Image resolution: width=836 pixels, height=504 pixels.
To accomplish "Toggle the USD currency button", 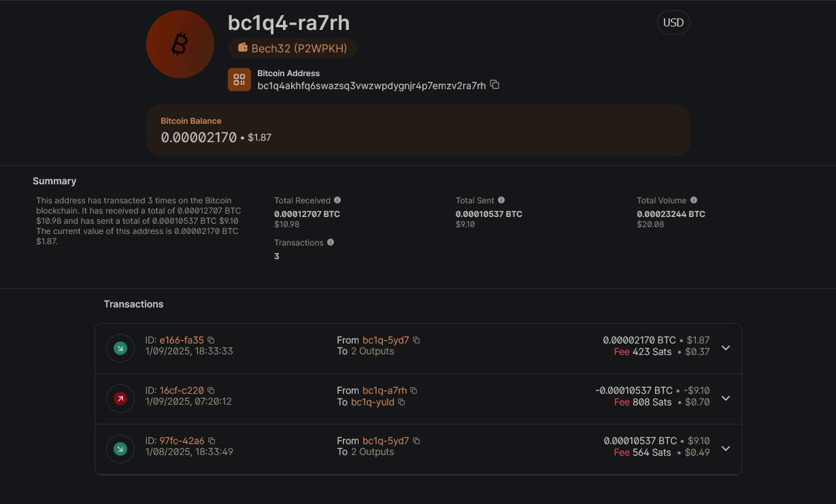I will 673,22.
